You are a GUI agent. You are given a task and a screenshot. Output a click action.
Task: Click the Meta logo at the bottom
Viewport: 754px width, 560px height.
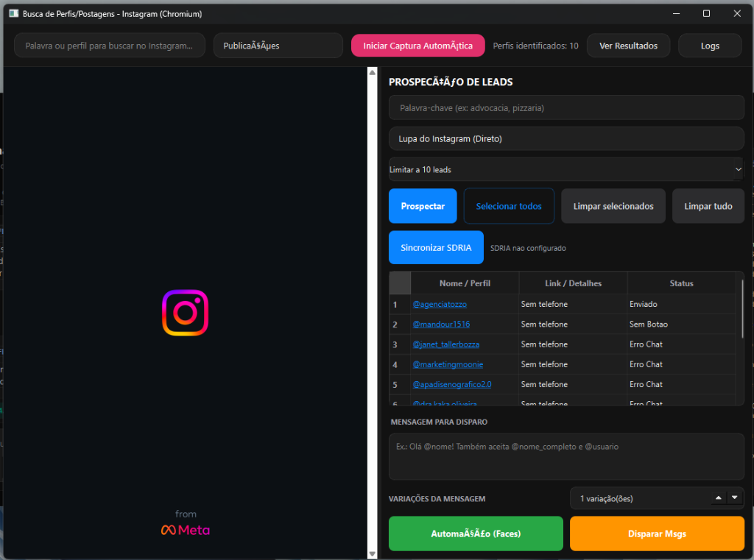tap(186, 530)
